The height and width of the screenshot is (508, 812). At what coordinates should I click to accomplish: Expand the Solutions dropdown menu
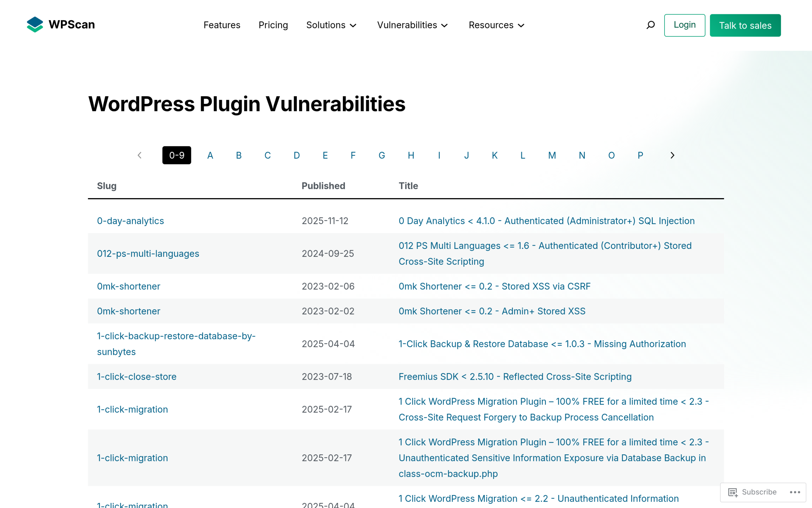point(331,25)
